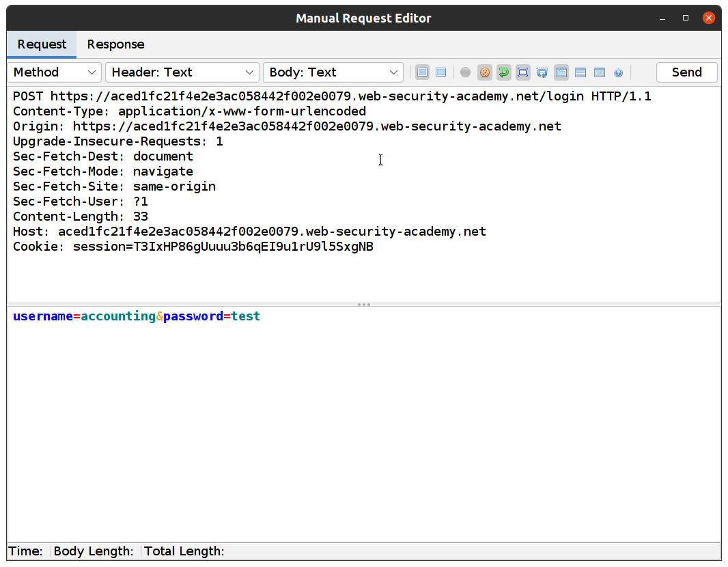Show request above response layout icon

pos(580,72)
